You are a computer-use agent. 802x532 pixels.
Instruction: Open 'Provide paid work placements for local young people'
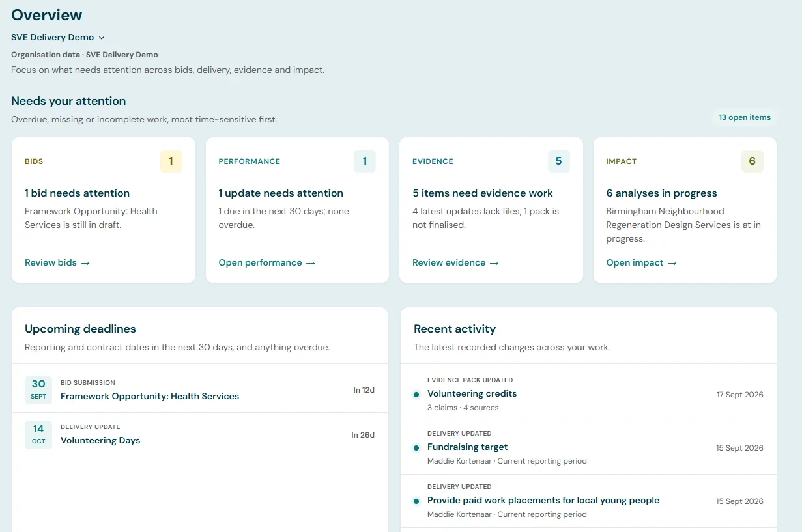click(543, 500)
